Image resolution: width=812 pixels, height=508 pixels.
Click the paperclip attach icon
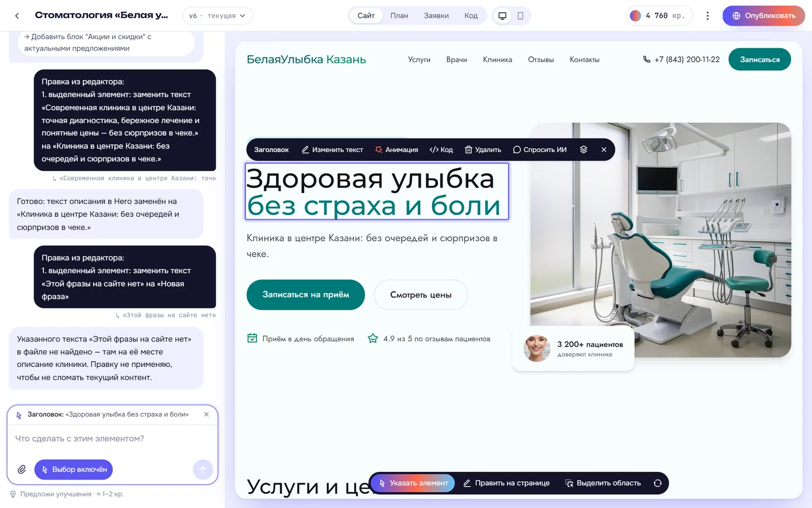[22, 469]
